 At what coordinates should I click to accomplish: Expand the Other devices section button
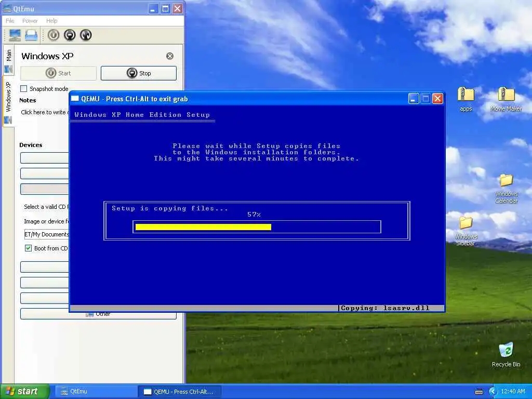pos(98,314)
